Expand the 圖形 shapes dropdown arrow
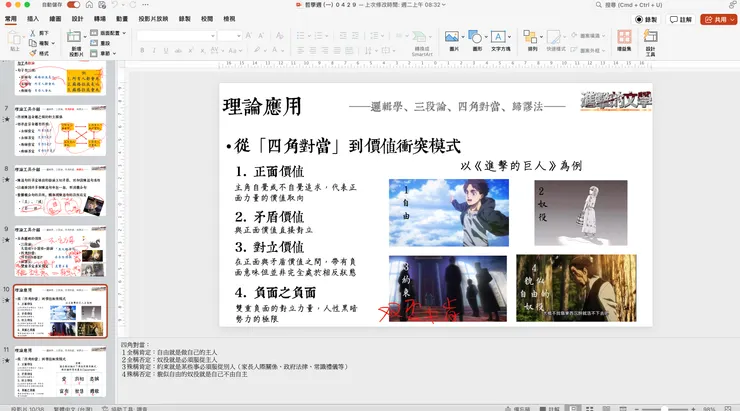 coord(486,37)
